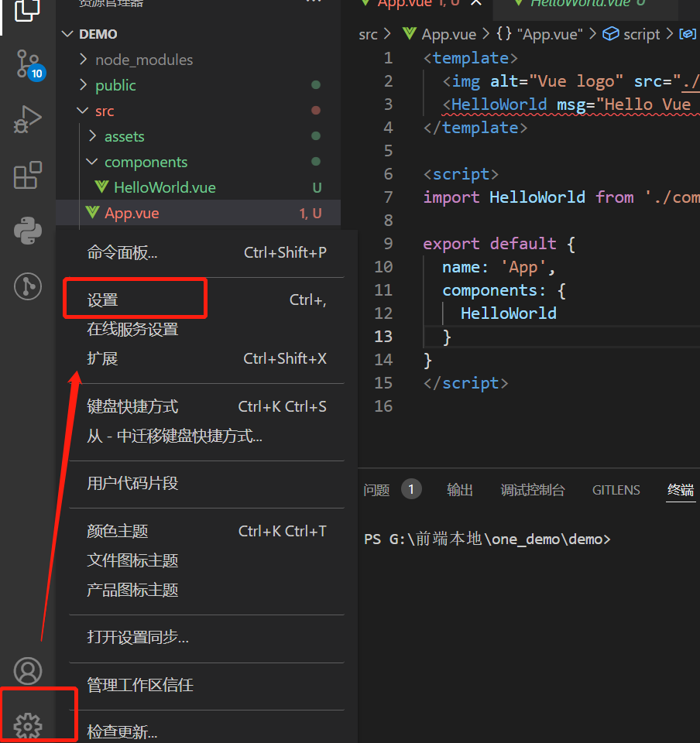Collapse the DEMO project root
This screenshot has width=700, height=743.
pyautogui.click(x=68, y=34)
